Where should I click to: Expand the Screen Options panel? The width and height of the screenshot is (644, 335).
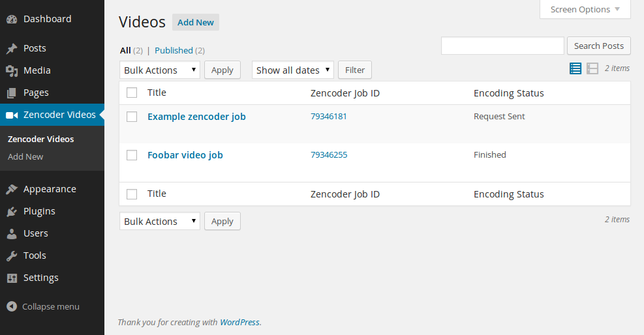[585, 9]
